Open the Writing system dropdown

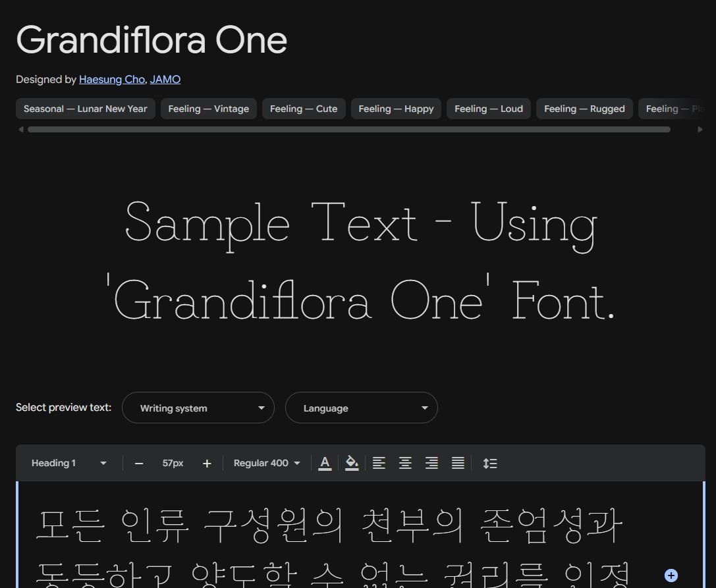click(198, 408)
